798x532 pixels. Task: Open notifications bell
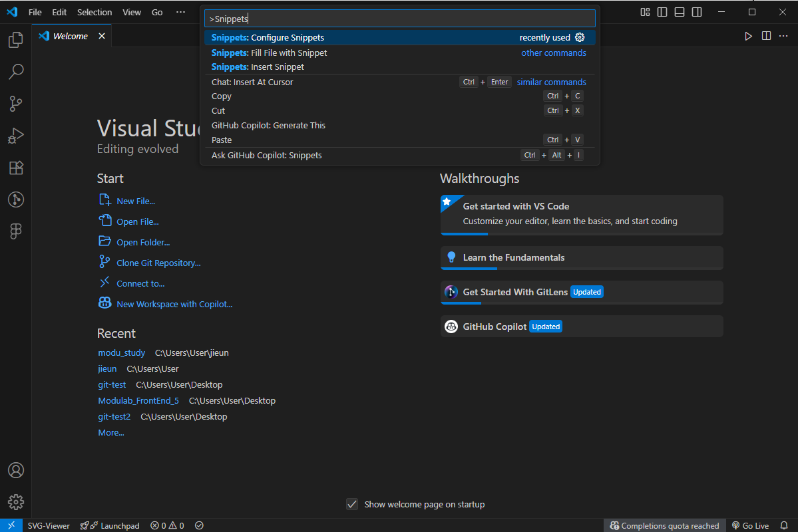click(784, 525)
